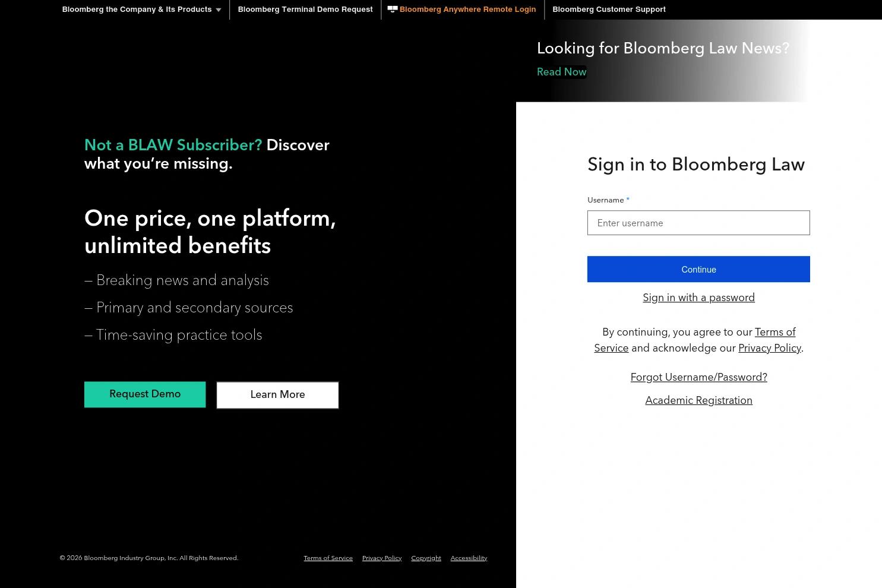This screenshot has width=882, height=588.
Task: Expand the Bloomberg Company & Products dropdown arrow
Action: (x=218, y=10)
